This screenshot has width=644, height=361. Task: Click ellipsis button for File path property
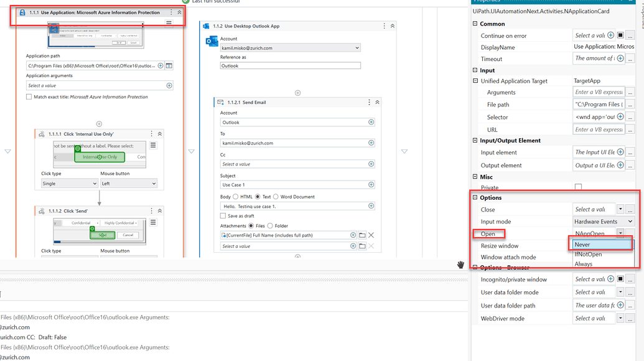click(x=630, y=105)
